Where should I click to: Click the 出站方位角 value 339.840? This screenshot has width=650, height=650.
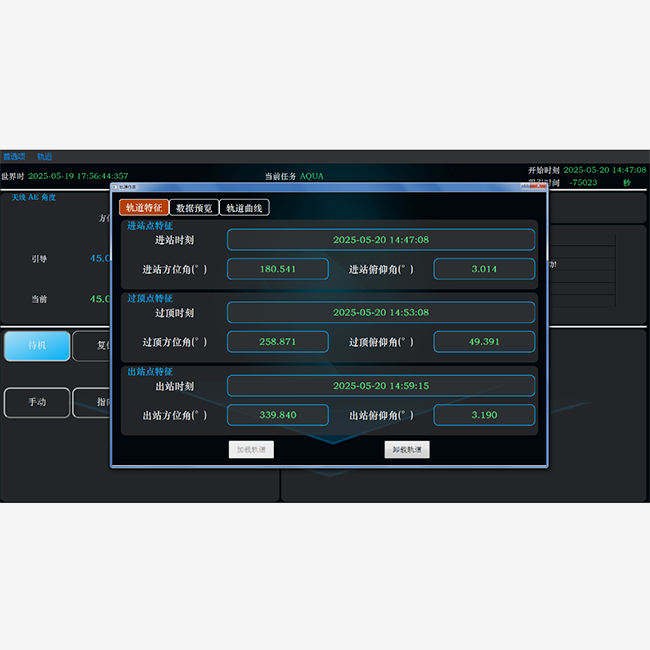pyautogui.click(x=278, y=415)
